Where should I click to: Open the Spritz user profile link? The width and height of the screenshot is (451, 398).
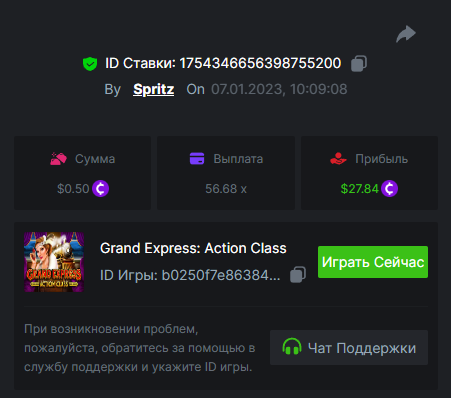pos(154,89)
